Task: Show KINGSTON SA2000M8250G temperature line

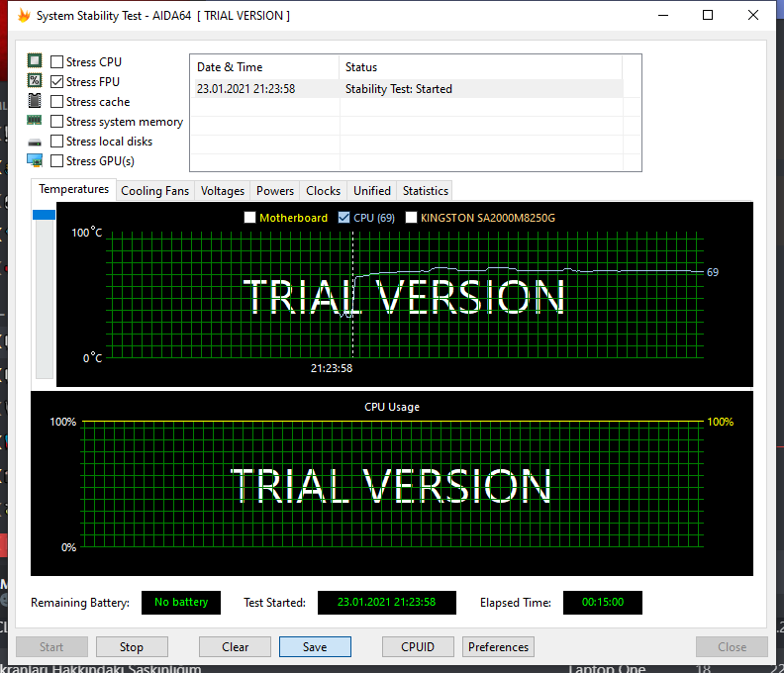Action: pos(411,218)
